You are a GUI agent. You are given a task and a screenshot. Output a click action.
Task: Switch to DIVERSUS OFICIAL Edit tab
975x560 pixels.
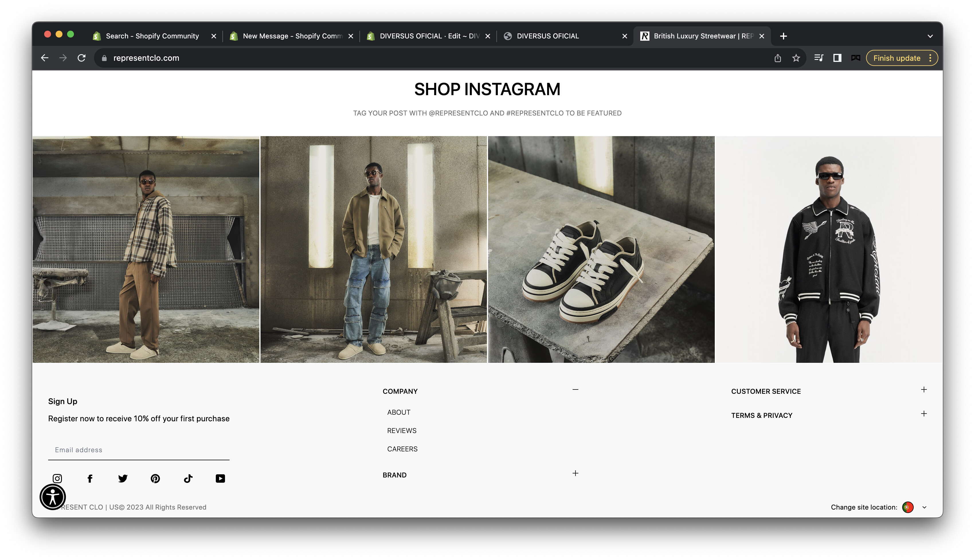(x=428, y=36)
